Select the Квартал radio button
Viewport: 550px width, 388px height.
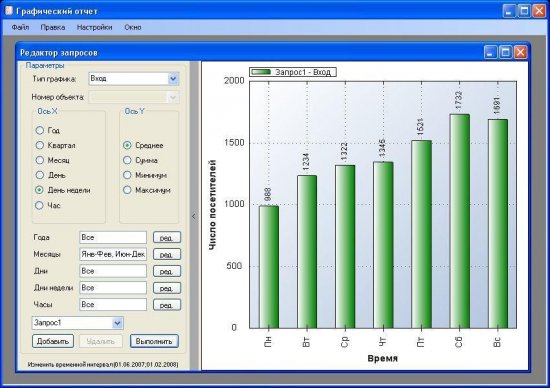[39, 145]
